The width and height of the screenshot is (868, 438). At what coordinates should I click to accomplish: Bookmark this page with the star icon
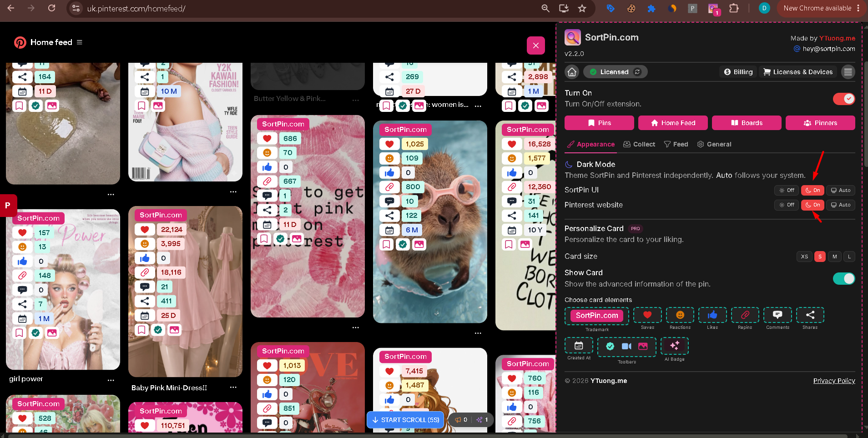pos(582,8)
